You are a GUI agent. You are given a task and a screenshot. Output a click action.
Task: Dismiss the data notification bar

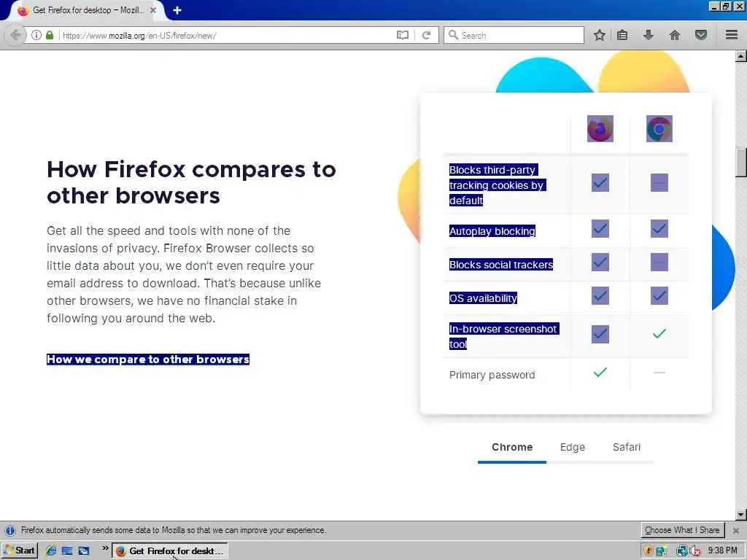point(736,530)
